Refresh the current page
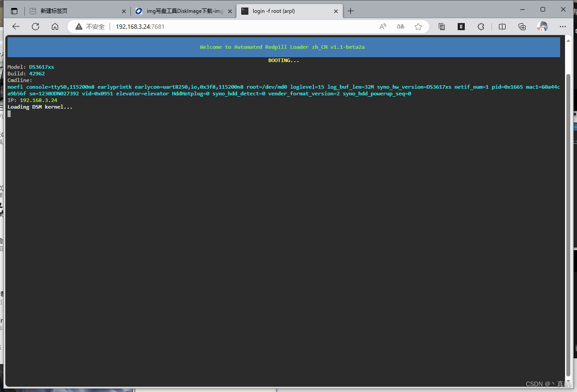The height and width of the screenshot is (392, 577). tap(35, 27)
